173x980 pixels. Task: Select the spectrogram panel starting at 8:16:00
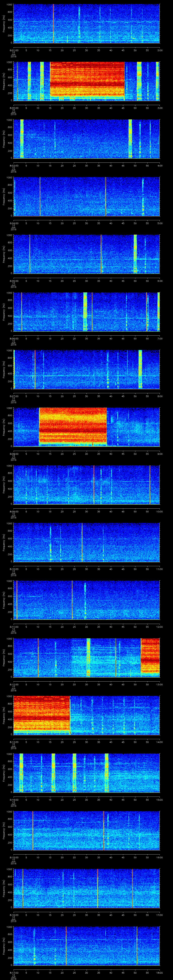[x=86, y=888]
